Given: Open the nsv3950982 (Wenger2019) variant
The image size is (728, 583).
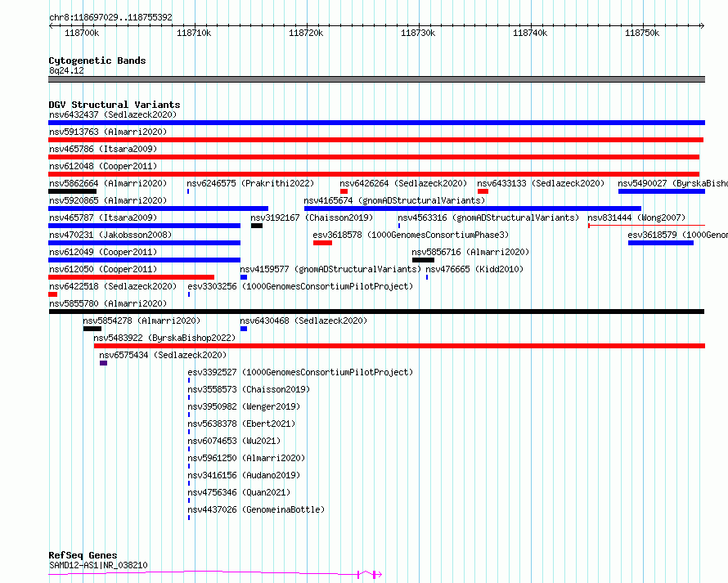Looking at the screenshot, I should pos(244,406).
